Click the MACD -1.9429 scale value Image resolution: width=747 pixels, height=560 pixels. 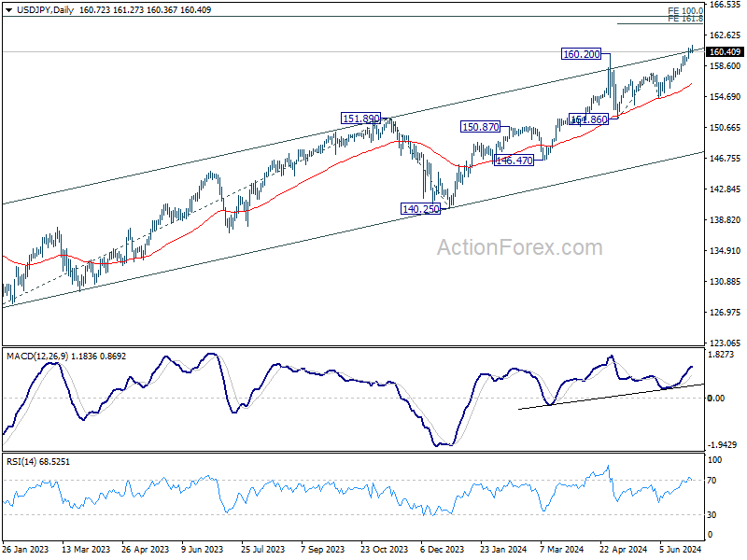(722, 445)
